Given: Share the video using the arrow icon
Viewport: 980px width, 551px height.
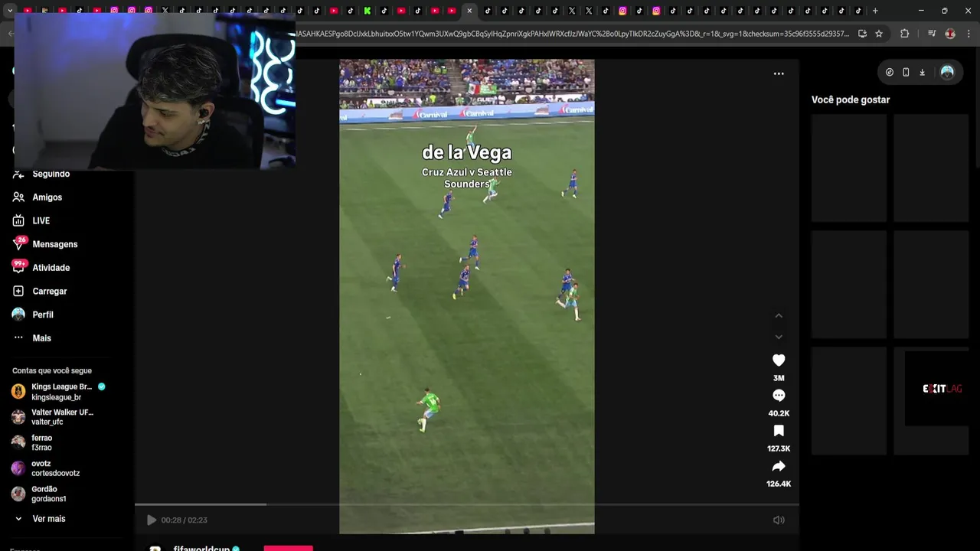Looking at the screenshot, I should coord(779,466).
